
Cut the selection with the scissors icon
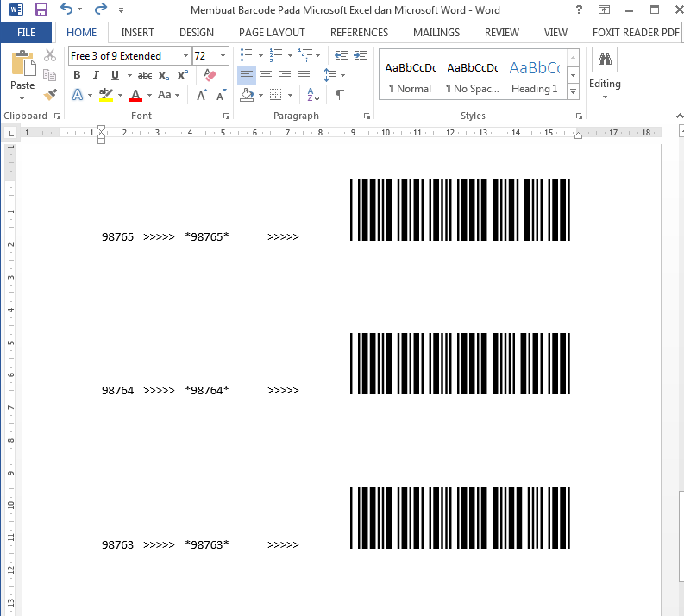pos(50,55)
